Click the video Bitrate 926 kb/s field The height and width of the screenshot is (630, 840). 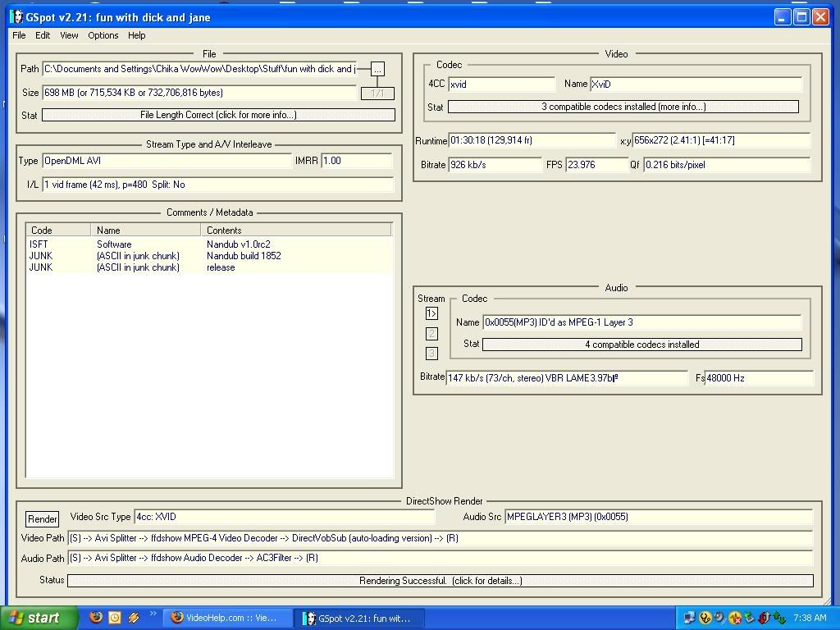click(x=495, y=165)
